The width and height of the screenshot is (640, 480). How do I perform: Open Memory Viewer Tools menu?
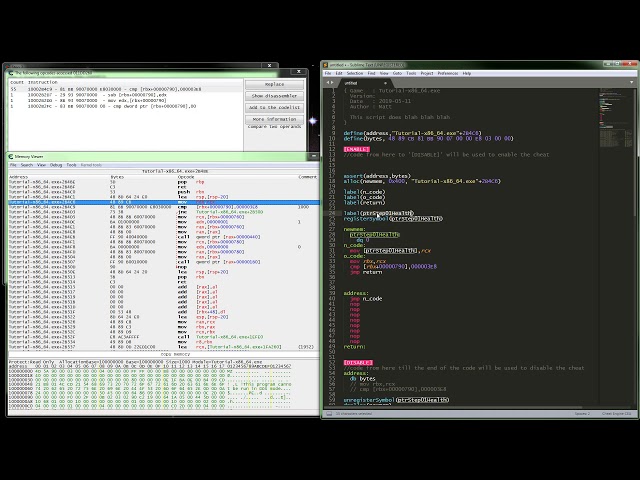[70, 165]
